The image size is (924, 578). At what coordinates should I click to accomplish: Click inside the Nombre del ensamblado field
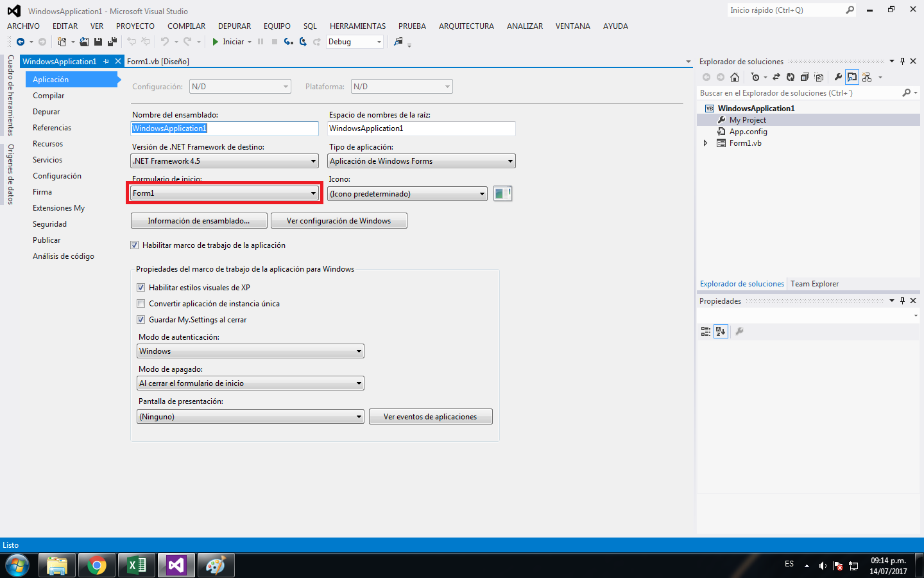click(x=225, y=128)
